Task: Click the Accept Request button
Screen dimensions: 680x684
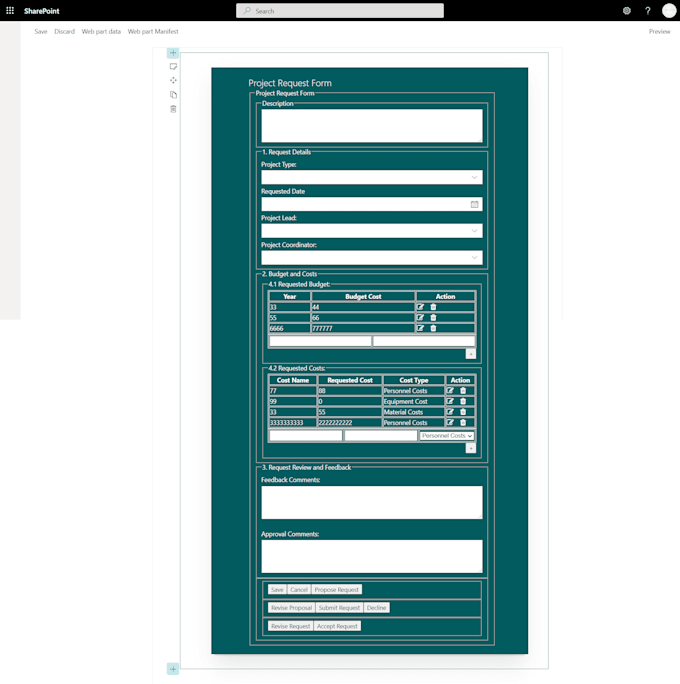Action: (337, 626)
